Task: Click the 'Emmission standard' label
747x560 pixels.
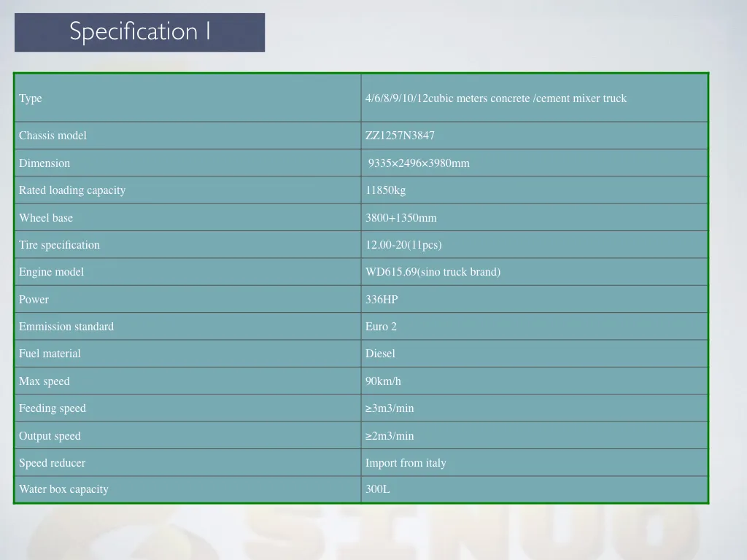Action: 66,327
